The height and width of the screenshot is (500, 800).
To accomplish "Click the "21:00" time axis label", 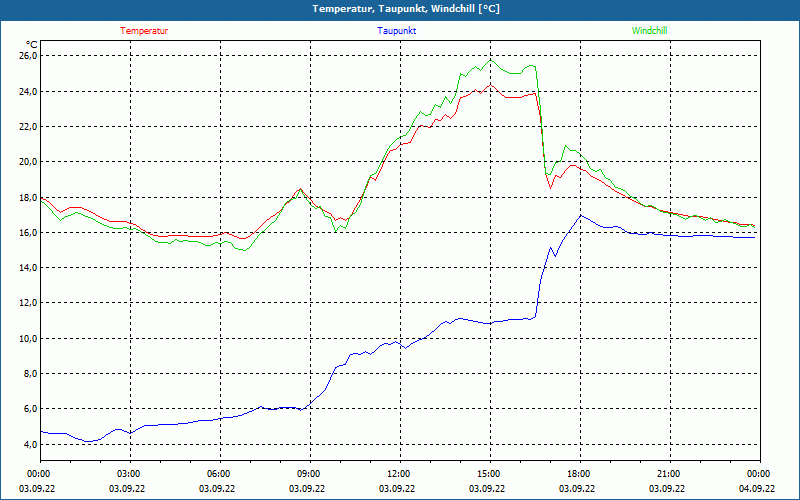I will (670, 474).
